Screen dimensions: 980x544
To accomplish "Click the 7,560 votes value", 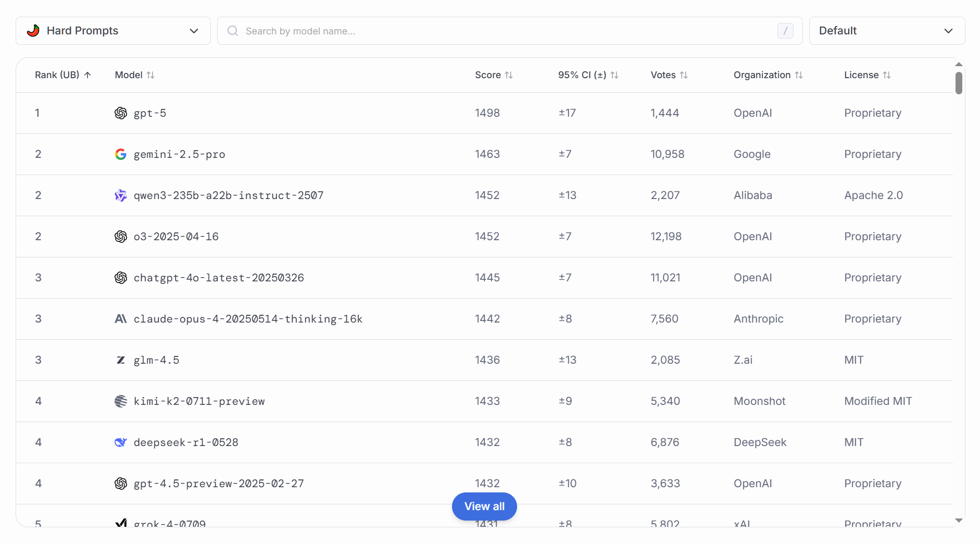I will [x=664, y=319].
